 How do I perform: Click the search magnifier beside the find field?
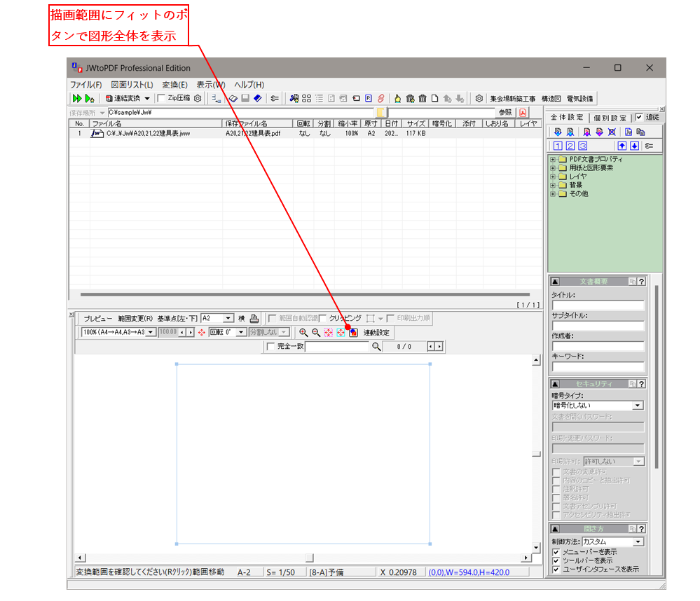377,347
